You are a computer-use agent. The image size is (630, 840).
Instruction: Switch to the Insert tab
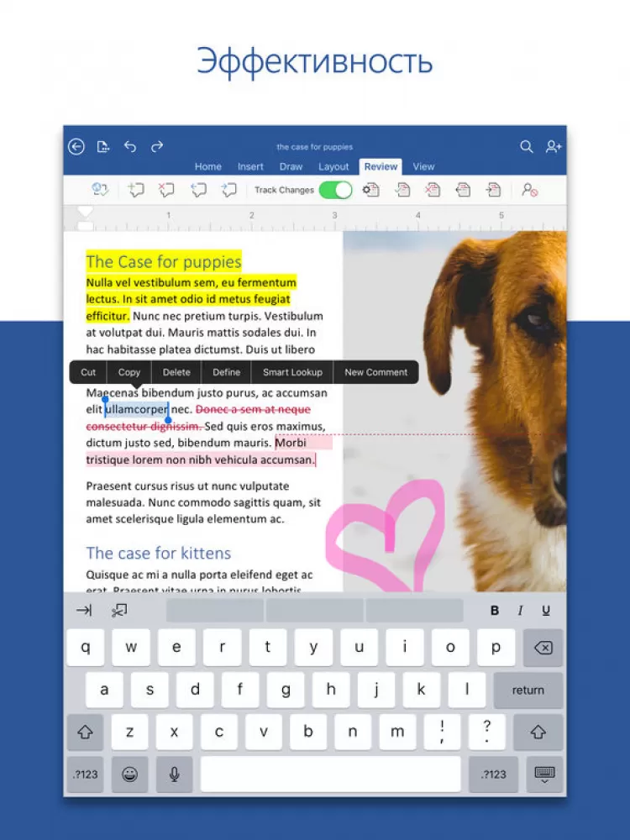[250, 166]
